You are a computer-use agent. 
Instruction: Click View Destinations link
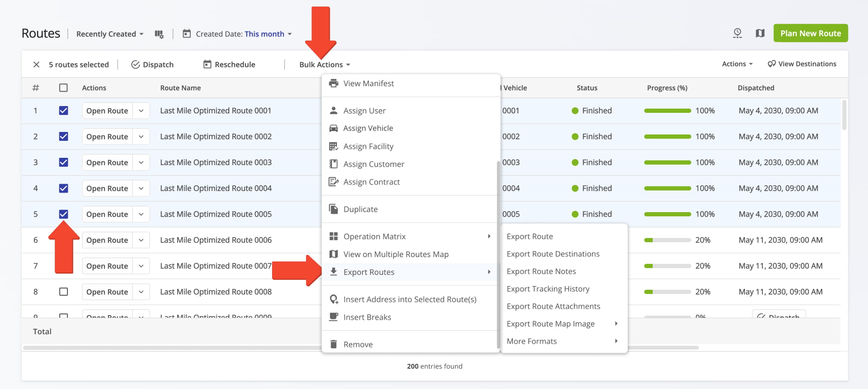[802, 64]
